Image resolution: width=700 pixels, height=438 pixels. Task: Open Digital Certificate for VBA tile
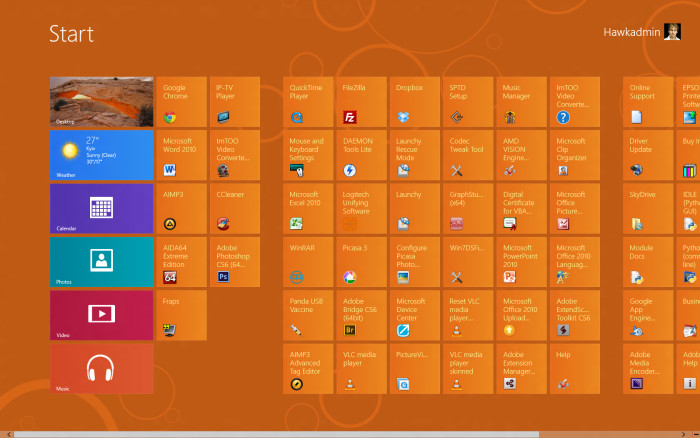[x=521, y=209]
